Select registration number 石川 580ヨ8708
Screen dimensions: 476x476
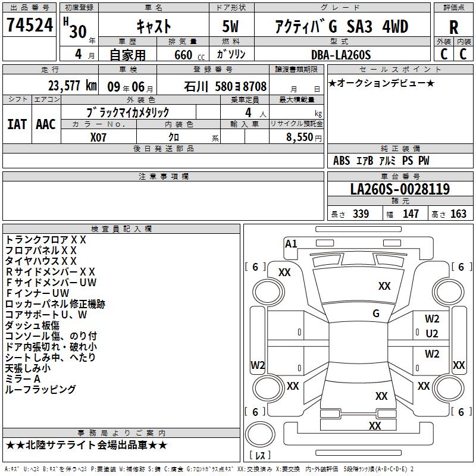click(226, 87)
